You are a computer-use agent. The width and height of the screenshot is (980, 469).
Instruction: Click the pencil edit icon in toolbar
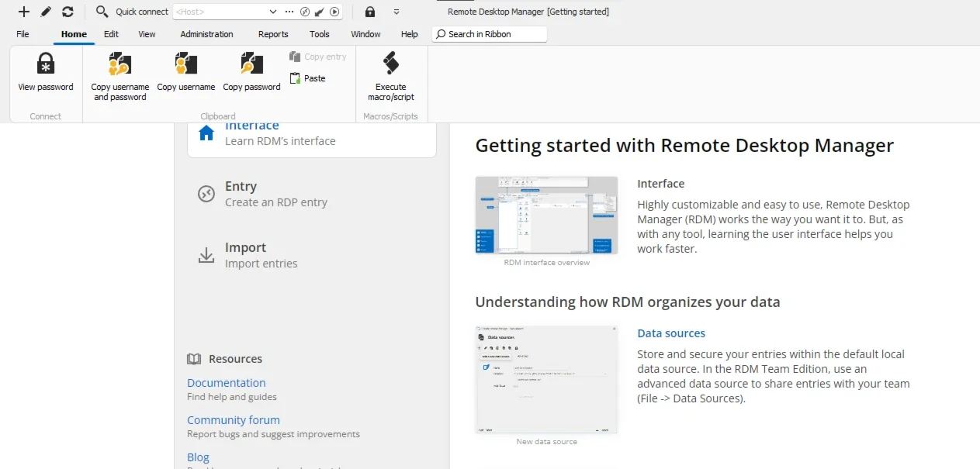tap(46, 12)
